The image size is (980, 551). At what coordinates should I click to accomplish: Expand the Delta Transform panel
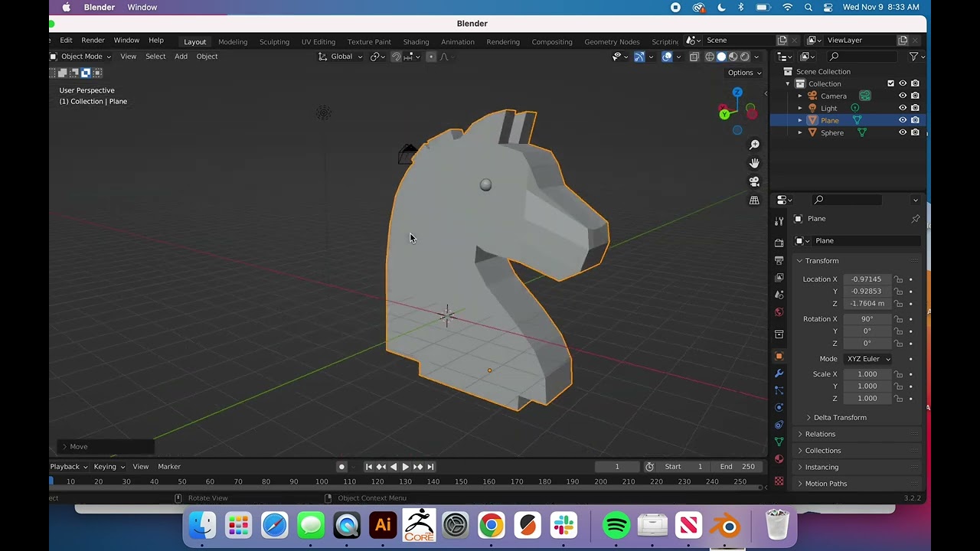(839, 418)
